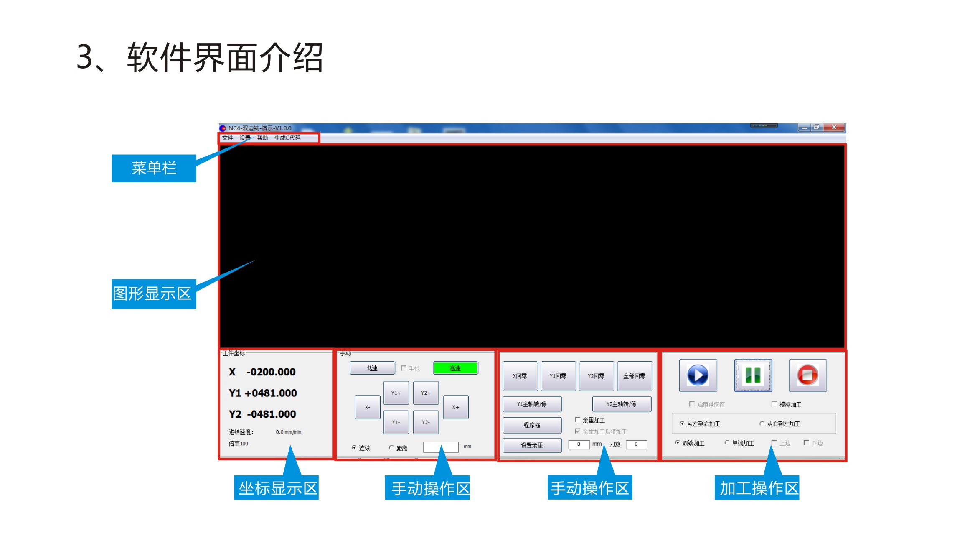Jog axis with Y1- button
This screenshot has width=980, height=536.
point(396,422)
